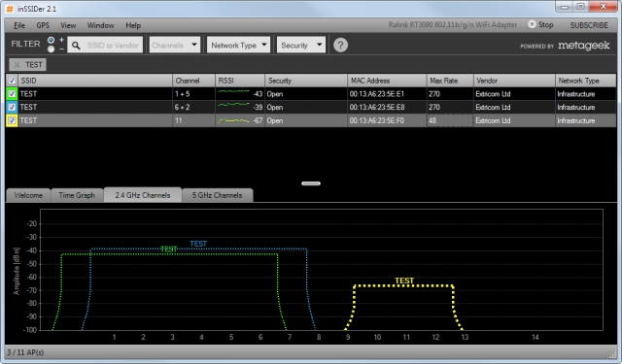
Task: Select the 2.4 GHz Channels tab
Action: 143,195
